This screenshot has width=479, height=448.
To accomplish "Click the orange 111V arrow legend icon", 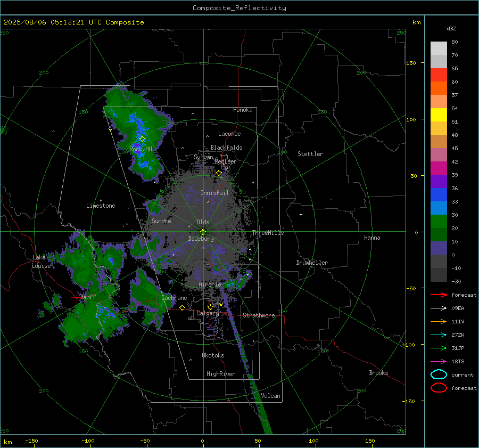I will 439,321.
